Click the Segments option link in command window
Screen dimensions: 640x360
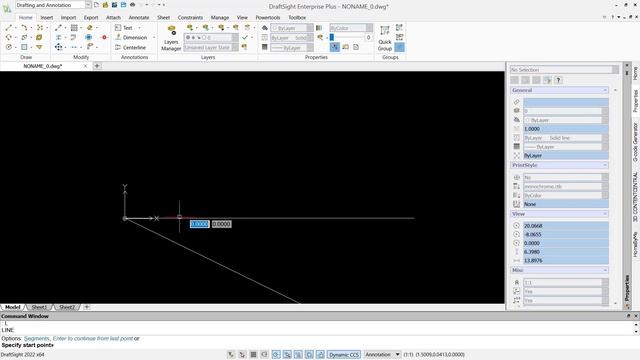tap(36, 338)
